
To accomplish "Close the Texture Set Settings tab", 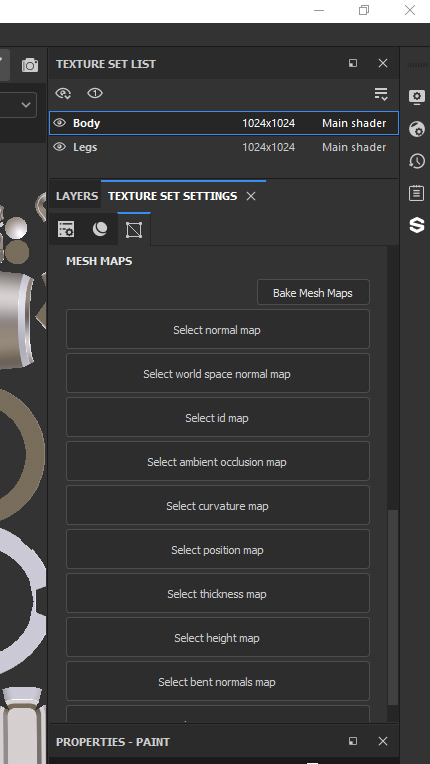I will pyautogui.click(x=251, y=196).
